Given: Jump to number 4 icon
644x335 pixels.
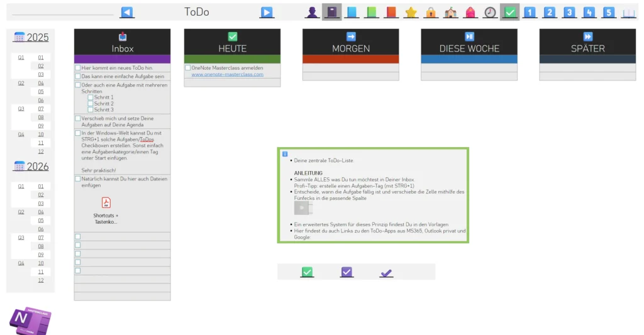Looking at the screenshot, I should click(x=589, y=13).
